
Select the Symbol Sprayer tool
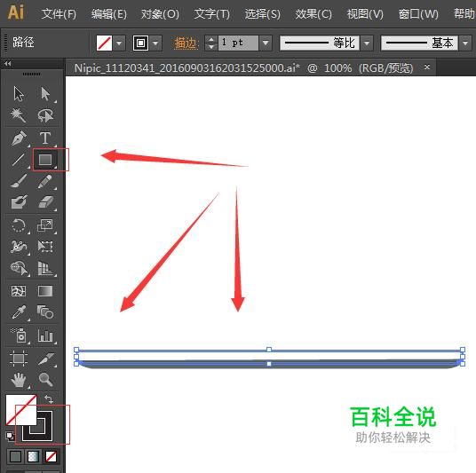(x=19, y=335)
